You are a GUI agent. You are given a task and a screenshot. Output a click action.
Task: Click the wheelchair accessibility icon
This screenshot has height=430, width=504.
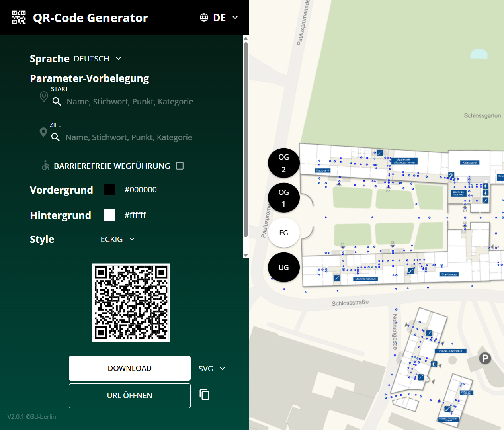coord(46,166)
